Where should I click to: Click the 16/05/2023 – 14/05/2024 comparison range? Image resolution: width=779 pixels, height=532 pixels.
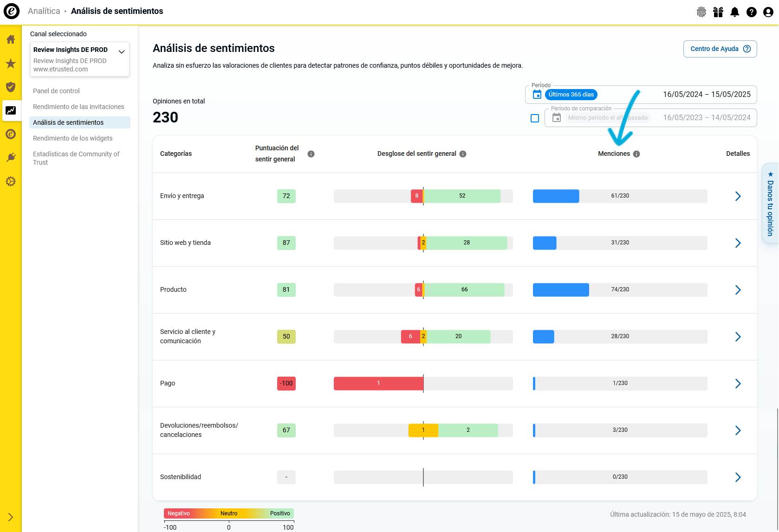coord(707,118)
